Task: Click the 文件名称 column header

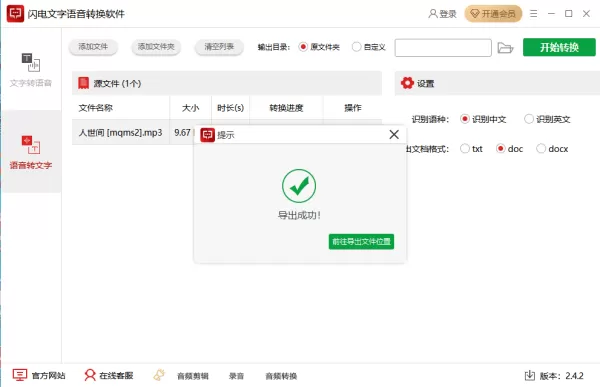Action: [96, 108]
